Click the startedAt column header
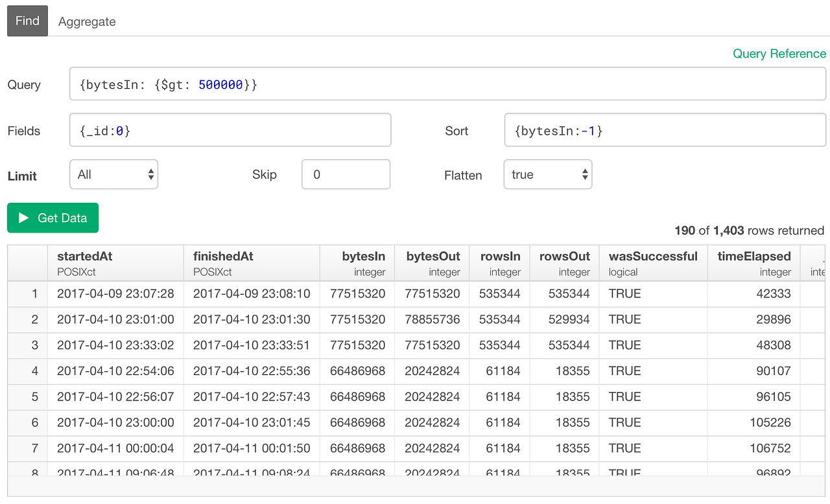Screen dimensions: 830x504 (84, 256)
